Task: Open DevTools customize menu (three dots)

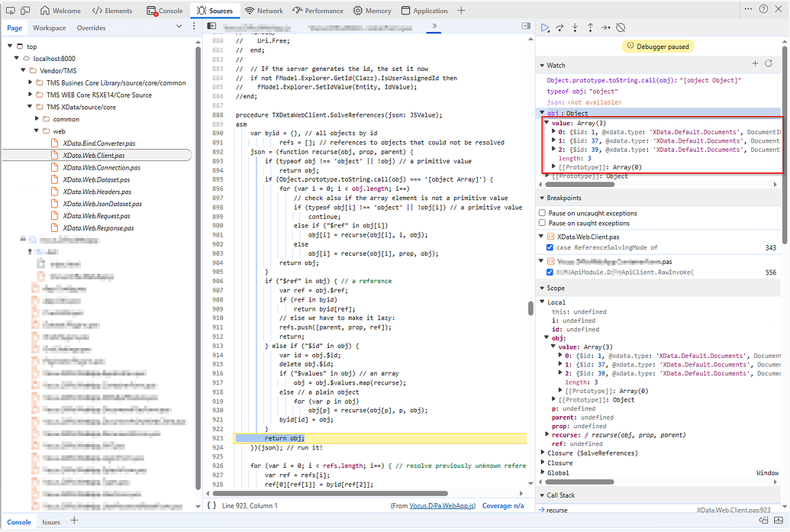Action: coord(748,8)
